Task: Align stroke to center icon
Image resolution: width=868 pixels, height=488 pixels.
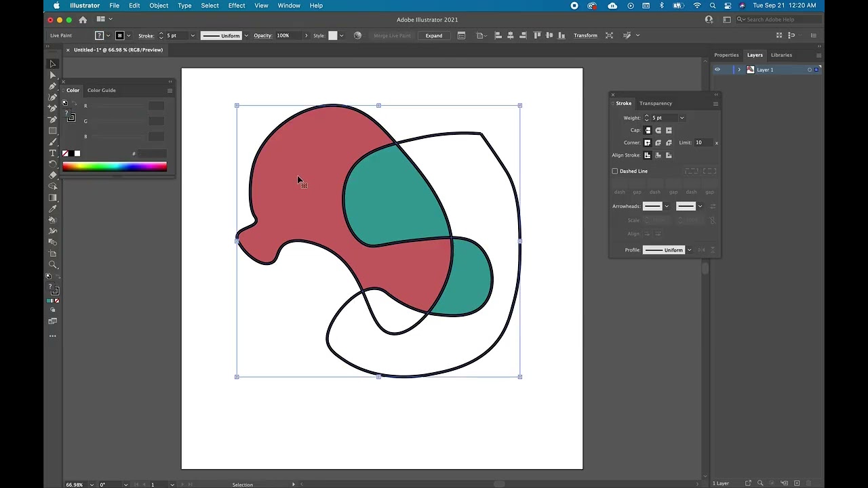Action: [648, 155]
